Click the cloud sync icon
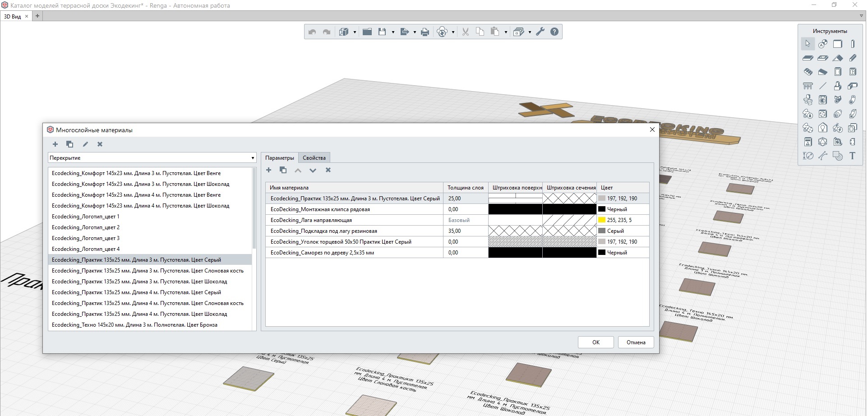868x416 pixels. pos(442,32)
